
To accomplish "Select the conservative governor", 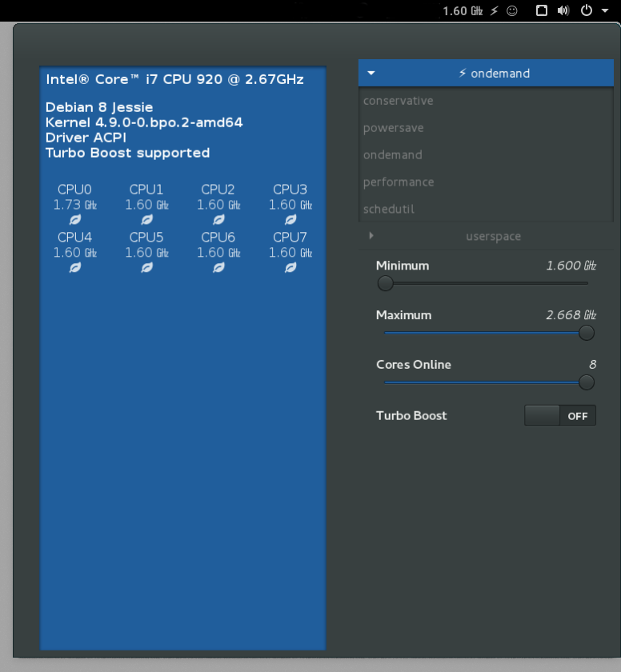I will [x=486, y=101].
